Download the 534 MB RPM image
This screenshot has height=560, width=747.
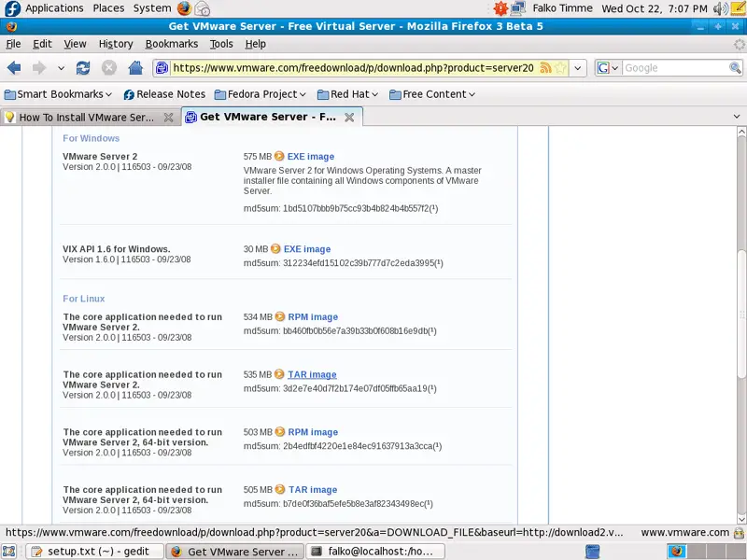click(313, 317)
